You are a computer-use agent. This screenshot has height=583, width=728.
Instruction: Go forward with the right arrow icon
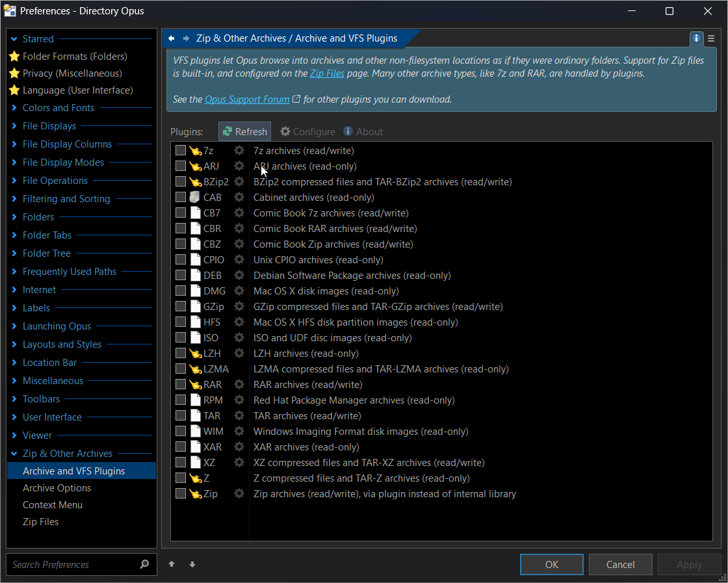coord(186,38)
